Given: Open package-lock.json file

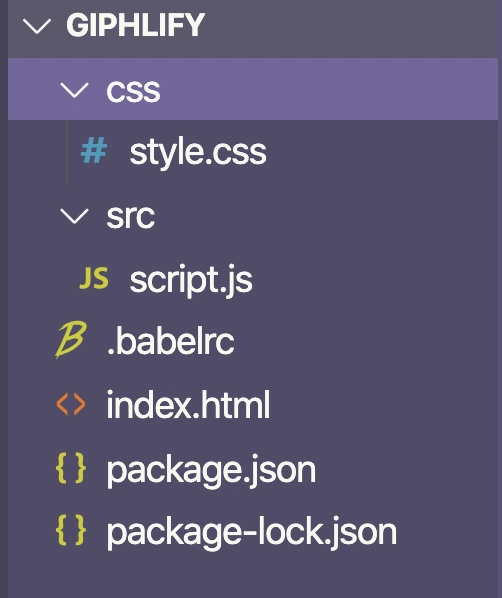Looking at the screenshot, I should 251,533.
